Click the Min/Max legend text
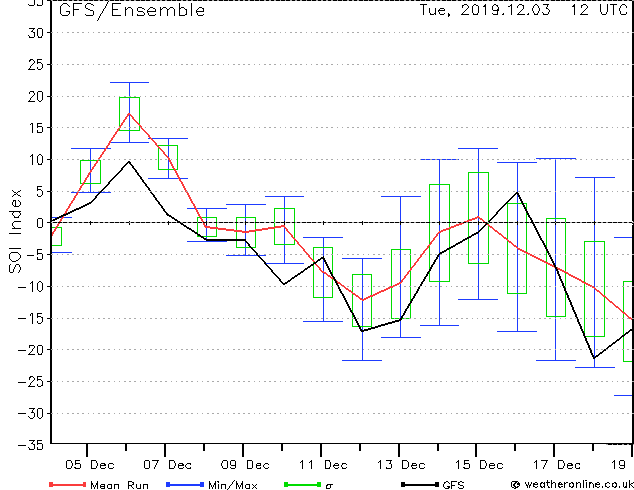 point(233,485)
